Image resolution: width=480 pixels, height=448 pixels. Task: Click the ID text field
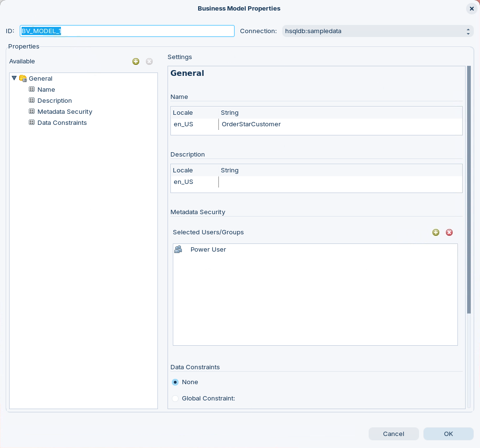[x=127, y=31]
